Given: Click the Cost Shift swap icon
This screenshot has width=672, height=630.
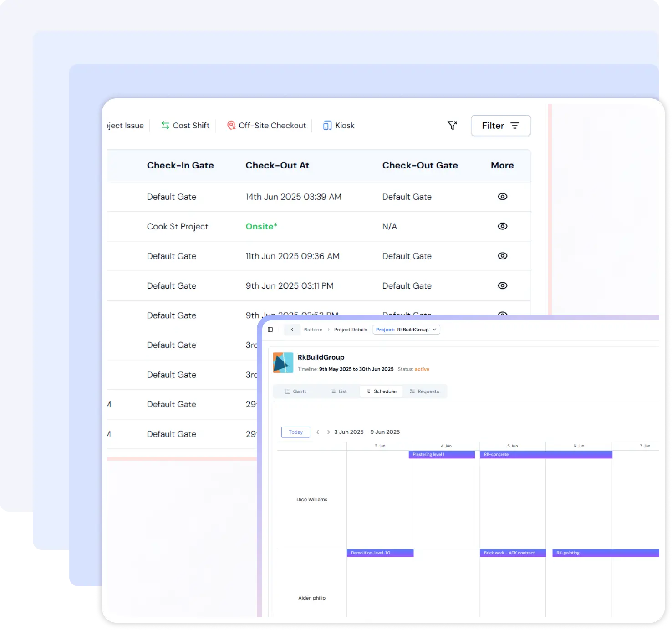Looking at the screenshot, I should point(165,125).
